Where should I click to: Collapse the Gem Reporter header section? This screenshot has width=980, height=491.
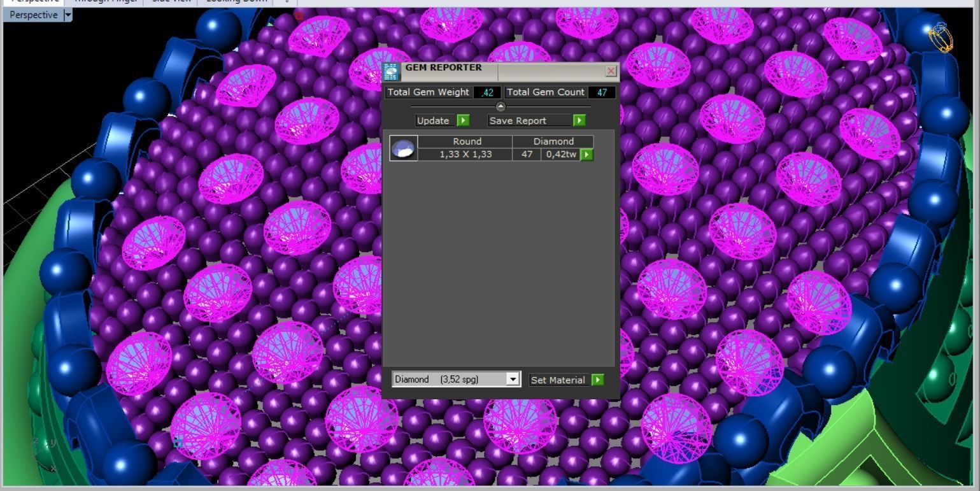point(501,106)
